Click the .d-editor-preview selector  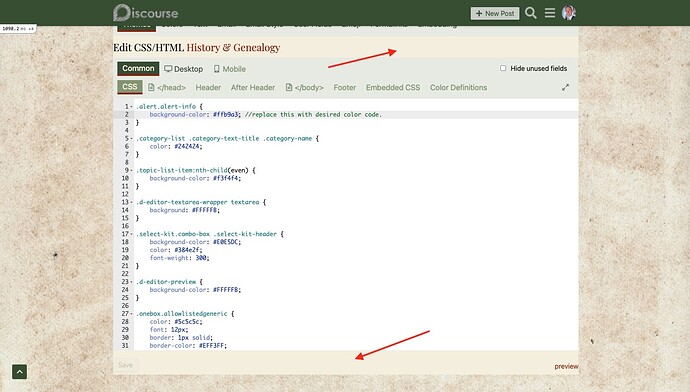pyautogui.click(x=166, y=282)
